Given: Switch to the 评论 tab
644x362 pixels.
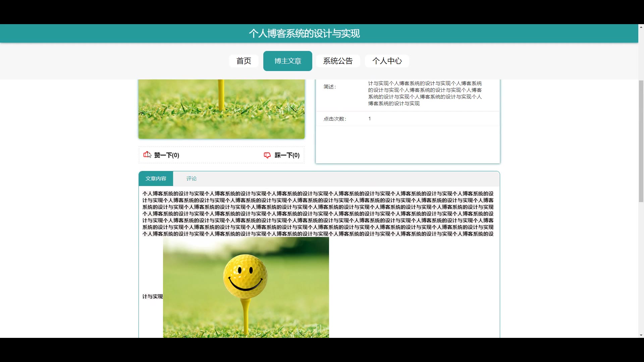Looking at the screenshot, I should click(192, 179).
